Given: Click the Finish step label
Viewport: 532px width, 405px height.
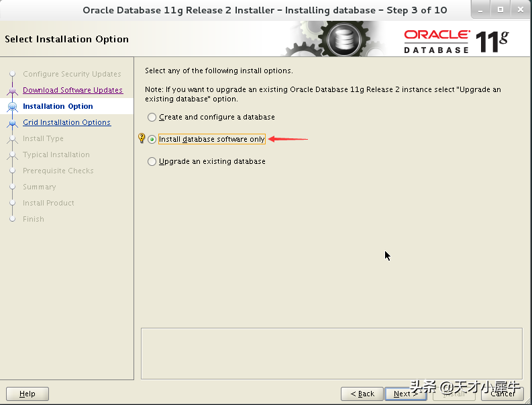Looking at the screenshot, I should click(34, 219).
